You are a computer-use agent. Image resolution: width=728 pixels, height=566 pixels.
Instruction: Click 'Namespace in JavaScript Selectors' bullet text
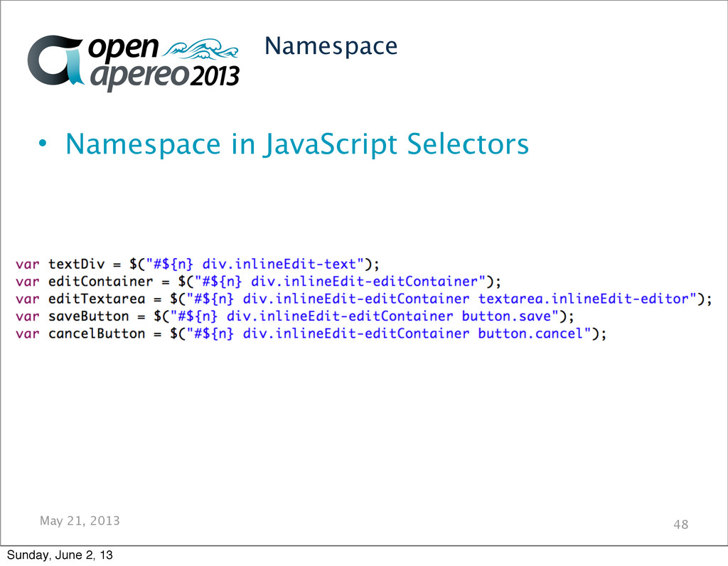pyautogui.click(x=297, y=144)
